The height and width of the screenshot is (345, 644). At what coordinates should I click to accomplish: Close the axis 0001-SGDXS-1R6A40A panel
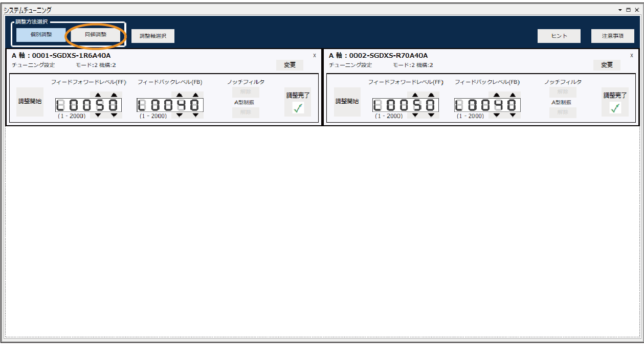(315, 55)
